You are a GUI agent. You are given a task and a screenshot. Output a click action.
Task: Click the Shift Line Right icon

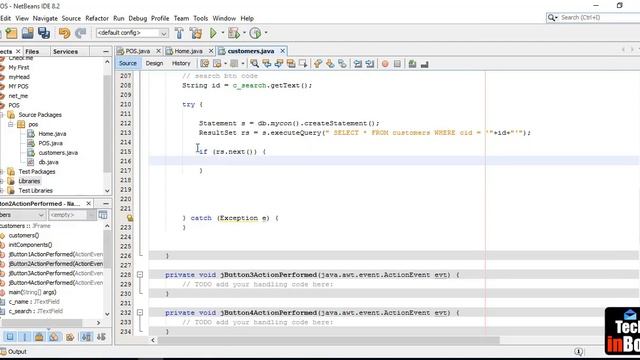pos(370,64)
